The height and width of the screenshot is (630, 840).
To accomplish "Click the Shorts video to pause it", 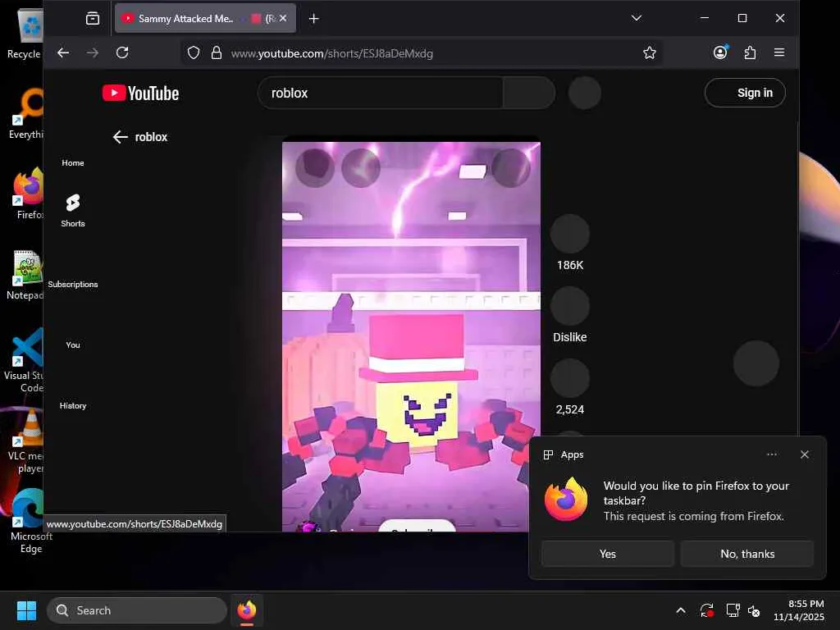I will (411, 336).
